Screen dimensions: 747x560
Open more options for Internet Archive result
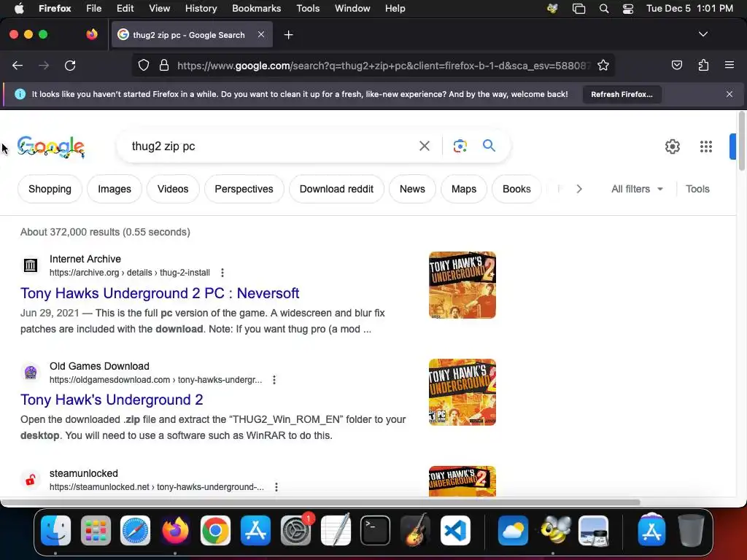pyautogui.click(x=222, y=273)
